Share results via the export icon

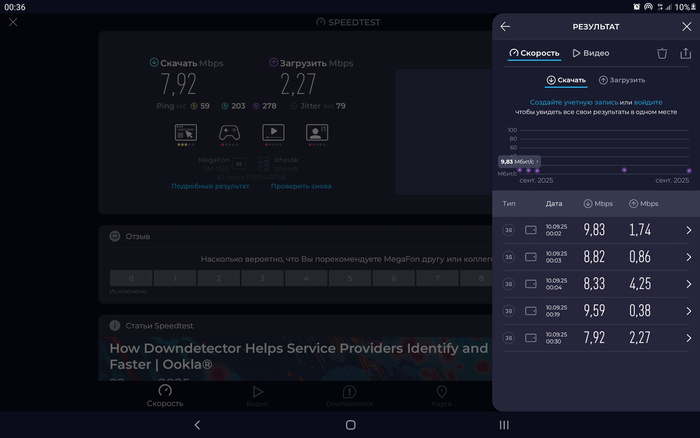point(686,53)
